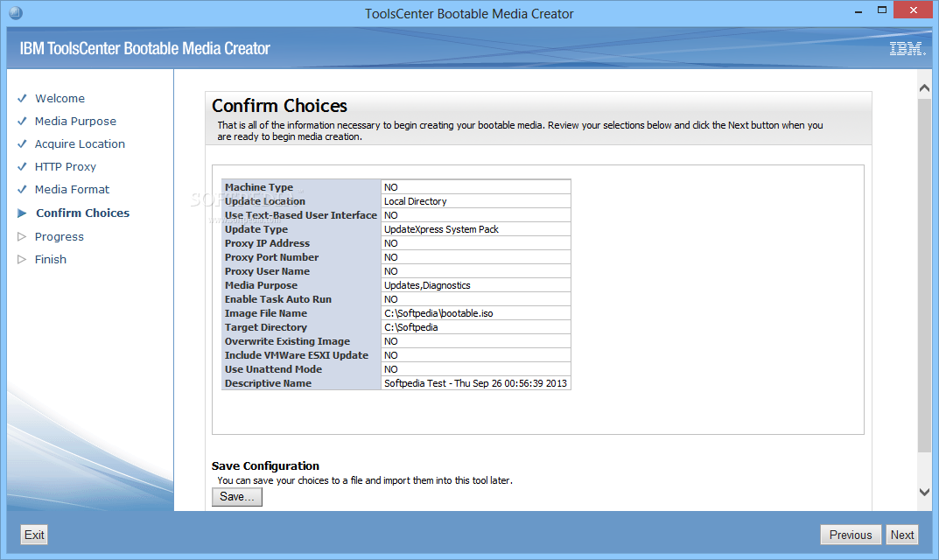Click the scrollbar up arrow
Screen dimensions: 939x560
pos(925,88)
